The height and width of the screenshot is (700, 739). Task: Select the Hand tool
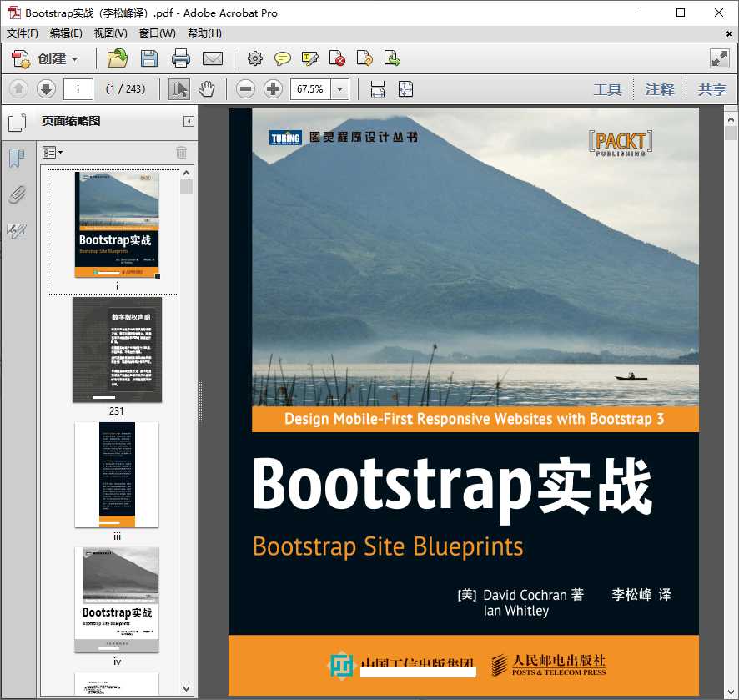click(x=207, y=88)
